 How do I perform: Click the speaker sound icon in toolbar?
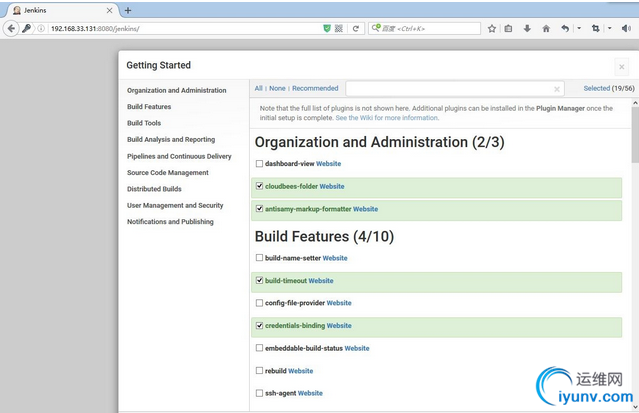point(626,29)
